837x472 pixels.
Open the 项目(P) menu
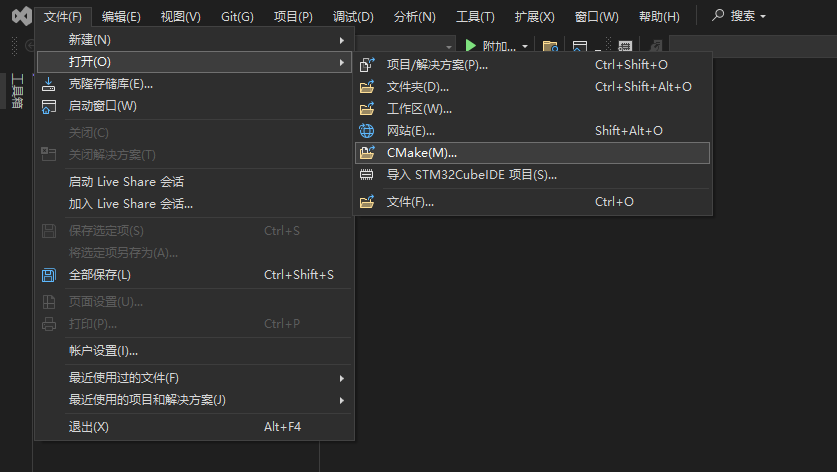click(x=293, y=17)
